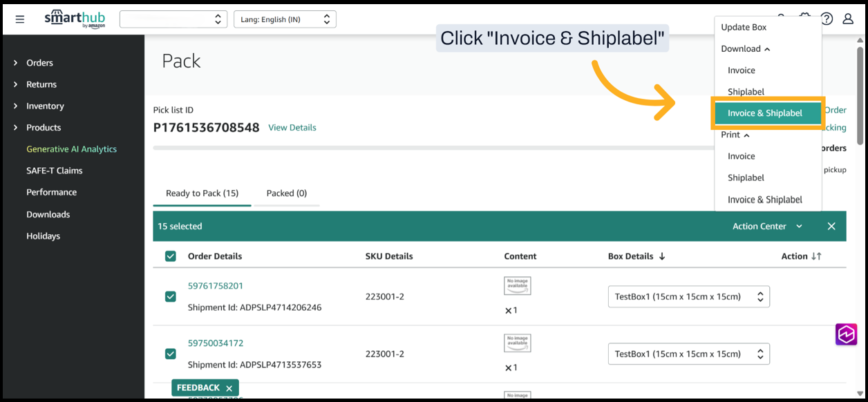
Task: Uncheck order 59761758201 checkbox
Action: [x=171, y=296]
